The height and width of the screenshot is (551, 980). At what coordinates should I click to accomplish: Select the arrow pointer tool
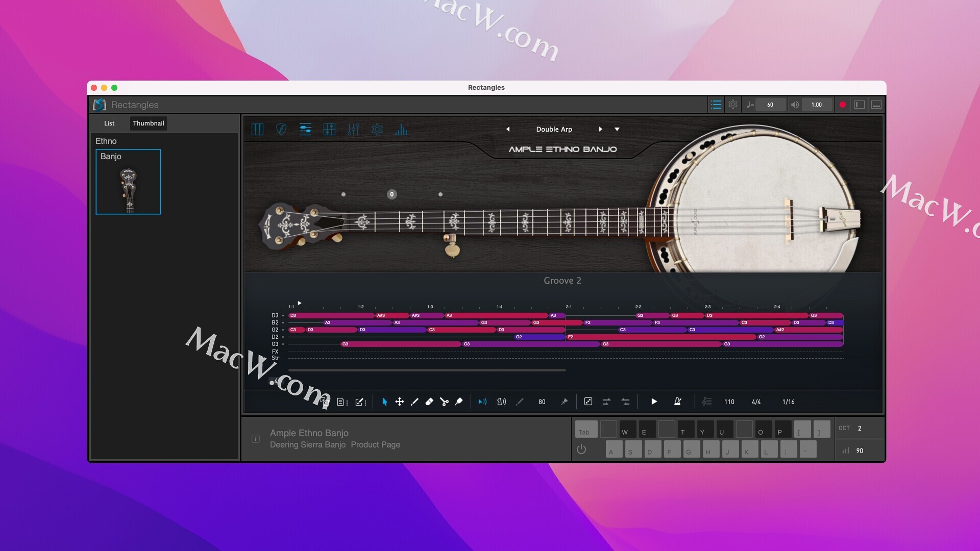pos(384,402)
